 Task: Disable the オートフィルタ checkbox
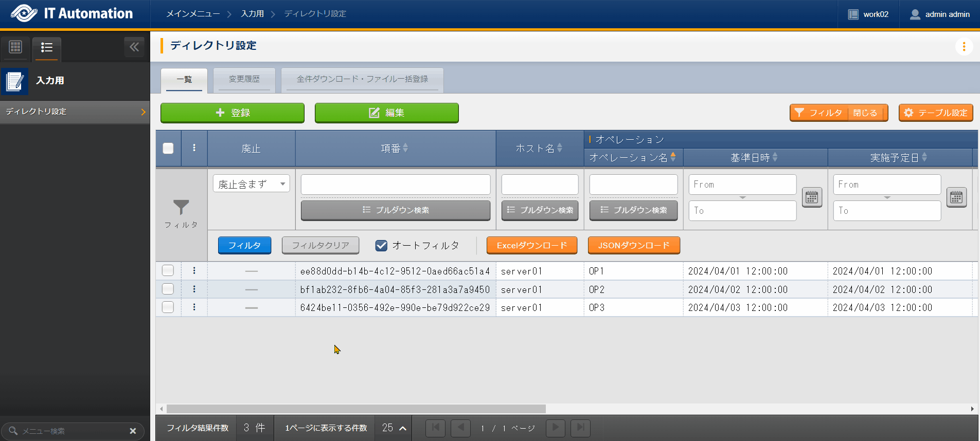point(381,246)
